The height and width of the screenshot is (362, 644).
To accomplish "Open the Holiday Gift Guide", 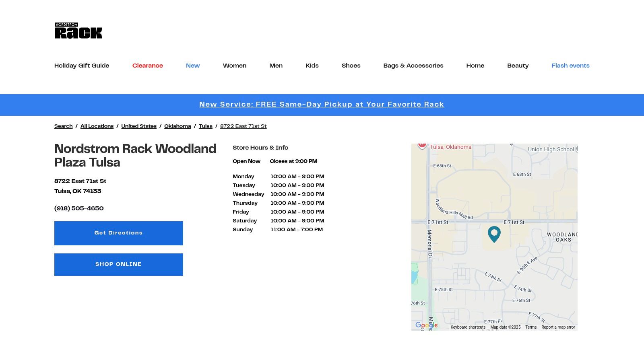I will [x=82, y=66].
